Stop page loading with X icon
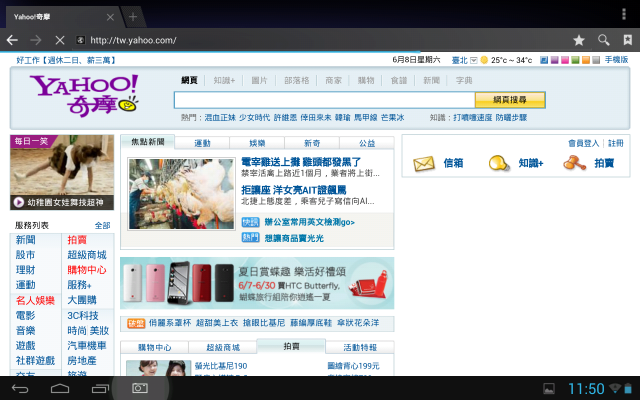 60,40
